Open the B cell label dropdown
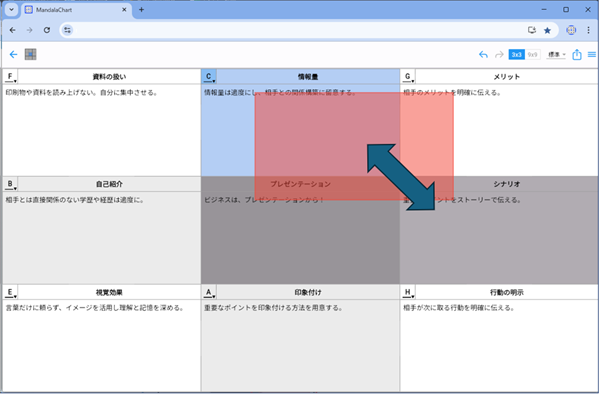 pos(10,184)
